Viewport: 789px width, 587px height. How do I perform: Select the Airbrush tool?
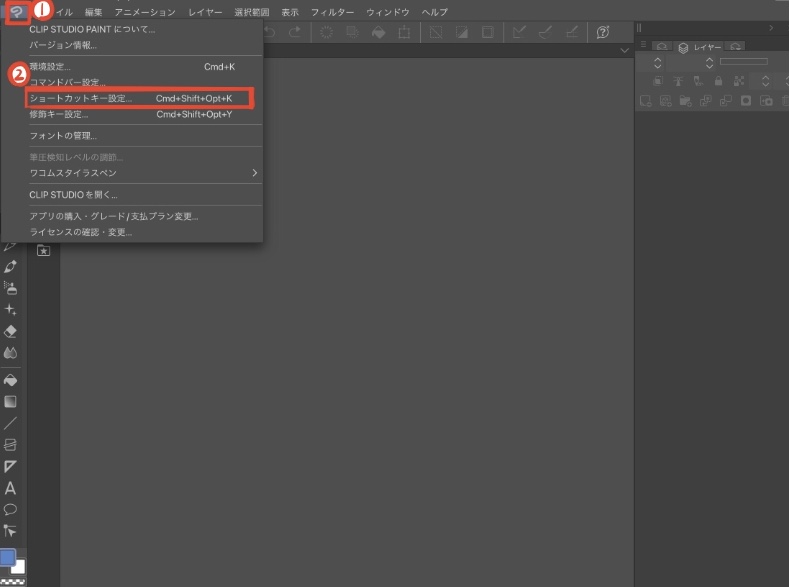[11, 288]
